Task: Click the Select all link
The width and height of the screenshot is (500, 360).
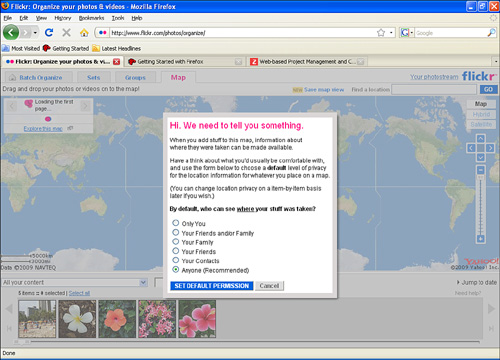Action: pos(79,293)
